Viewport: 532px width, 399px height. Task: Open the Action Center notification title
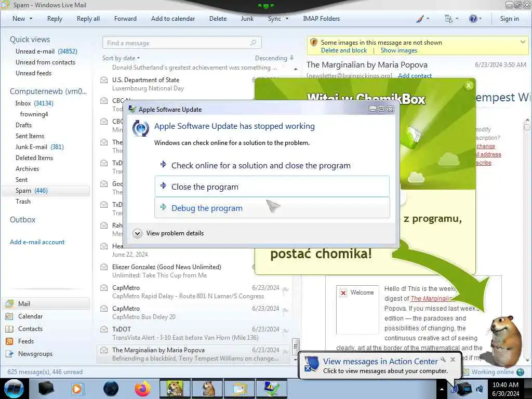coord(380,362)
